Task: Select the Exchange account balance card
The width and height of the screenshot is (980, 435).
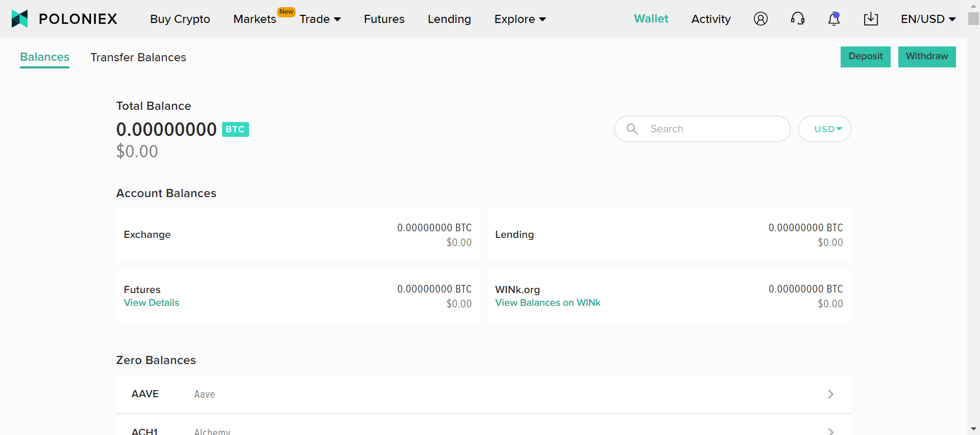Action: pos(298,234)
